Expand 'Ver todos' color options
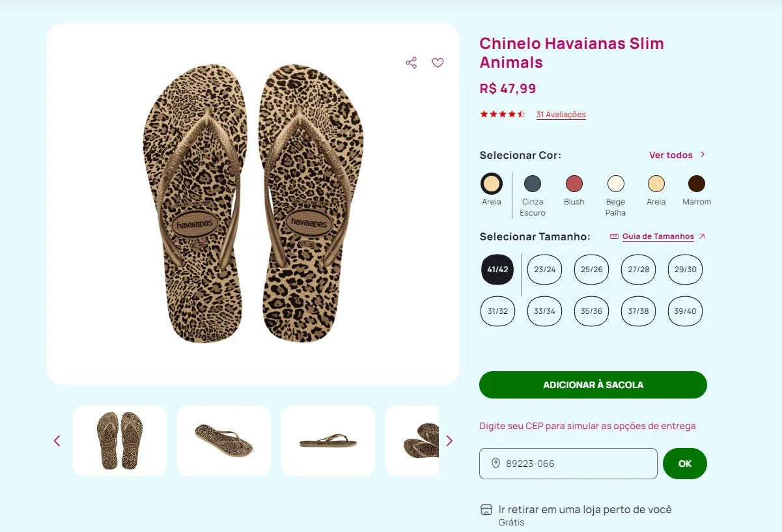The image size is (782, 532). click(x=672, y=155)
